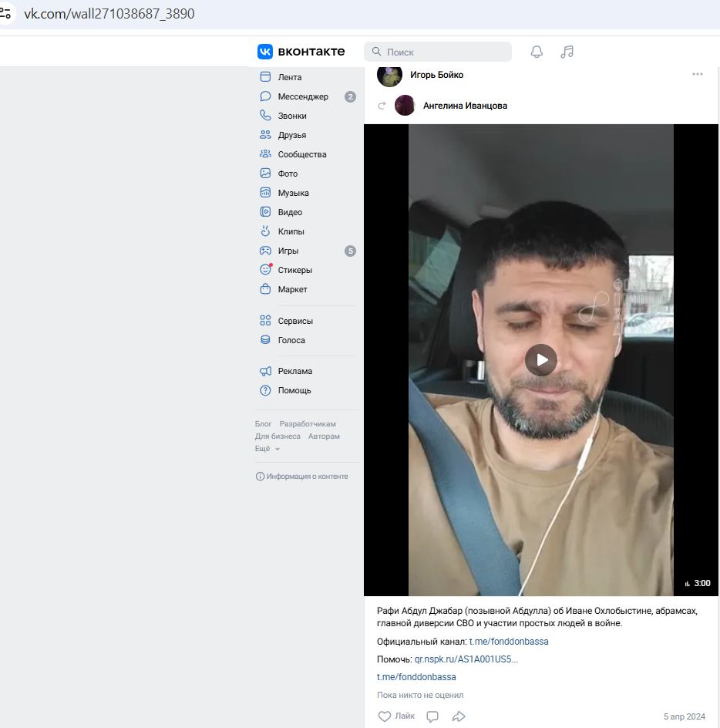The height and width of the screenshot is (728, 720).
Task: Click the browser address bar URL
Action: pos(109,13)
